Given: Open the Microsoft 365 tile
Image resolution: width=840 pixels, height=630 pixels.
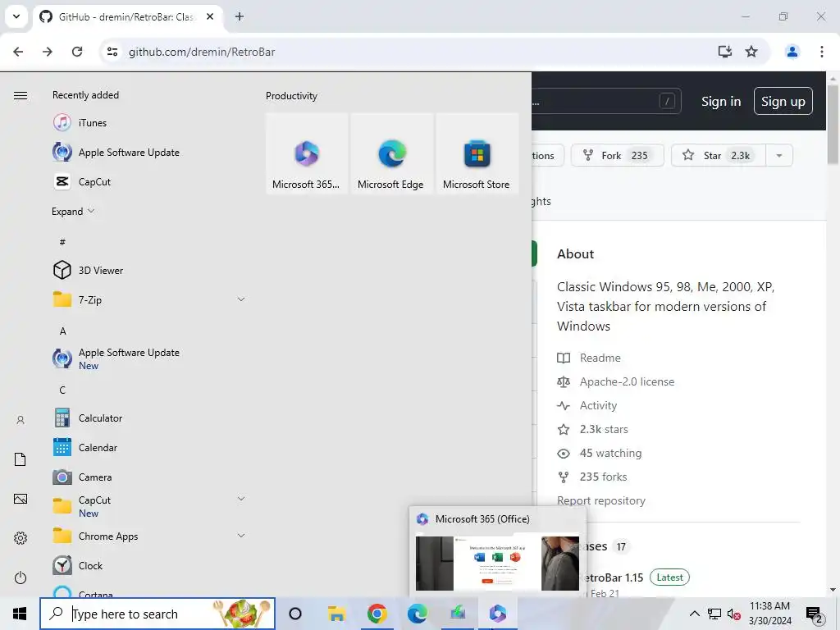Looking at the screenshot, I should point(307,153).
